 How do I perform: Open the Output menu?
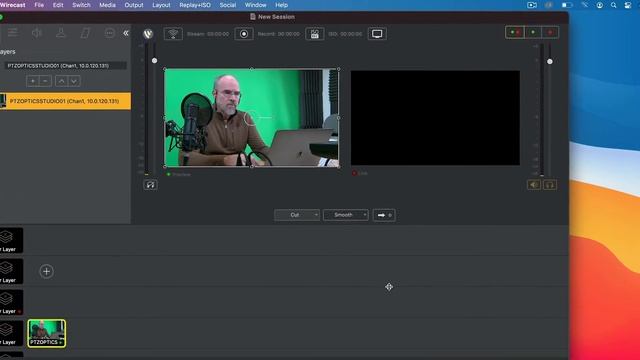point(134,5)
